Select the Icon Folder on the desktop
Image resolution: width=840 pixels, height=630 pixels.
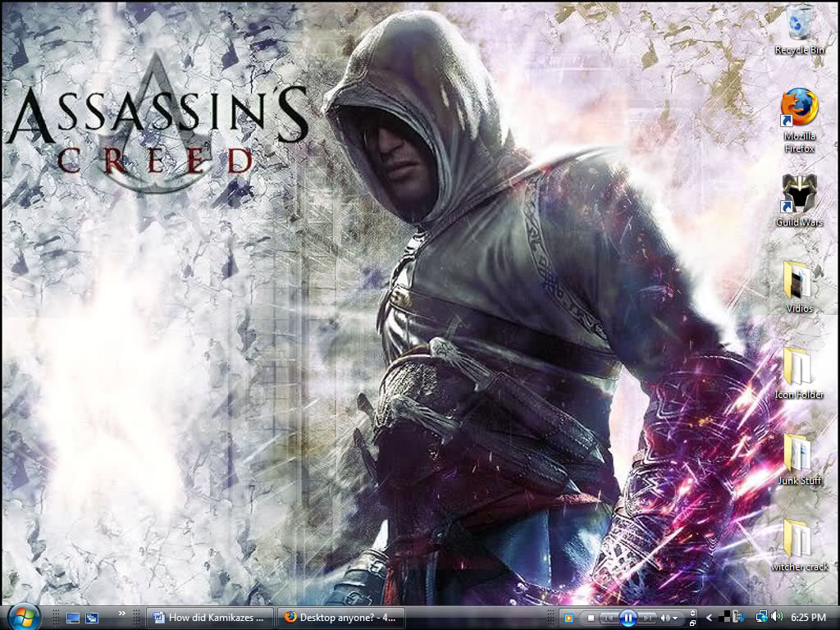tap(799, 373)
